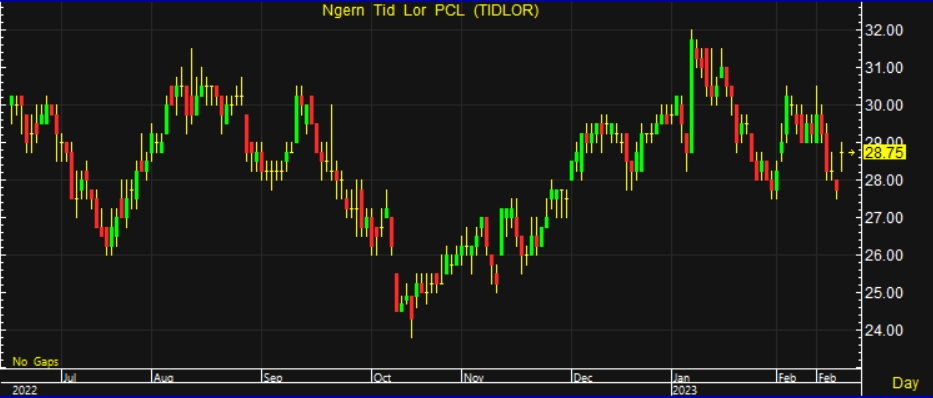Image resolution: width=933 pixels, height=398 pixels.
Task: Click the Jan month label on time axis
Action: (682, 378)
